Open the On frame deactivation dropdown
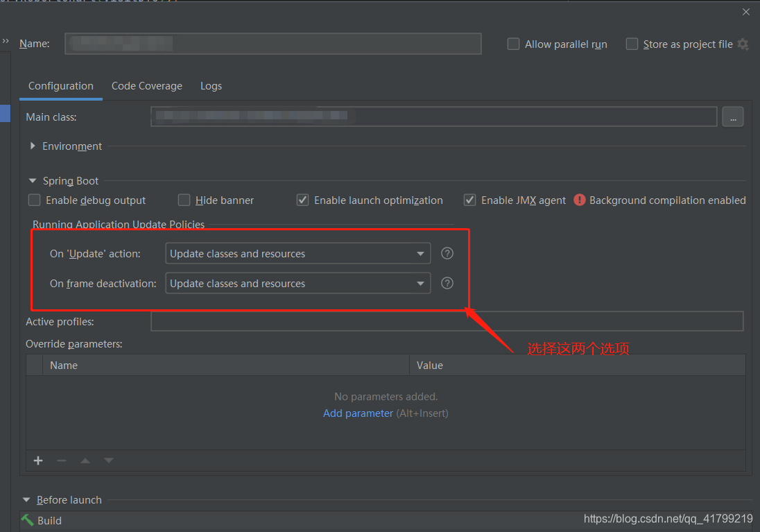 pyautogui.click(x=297, y=283)
